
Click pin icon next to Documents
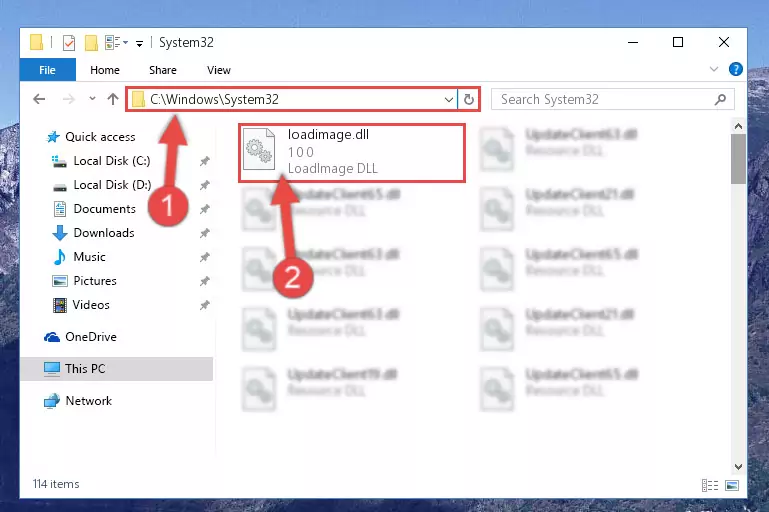click(205, 209)
